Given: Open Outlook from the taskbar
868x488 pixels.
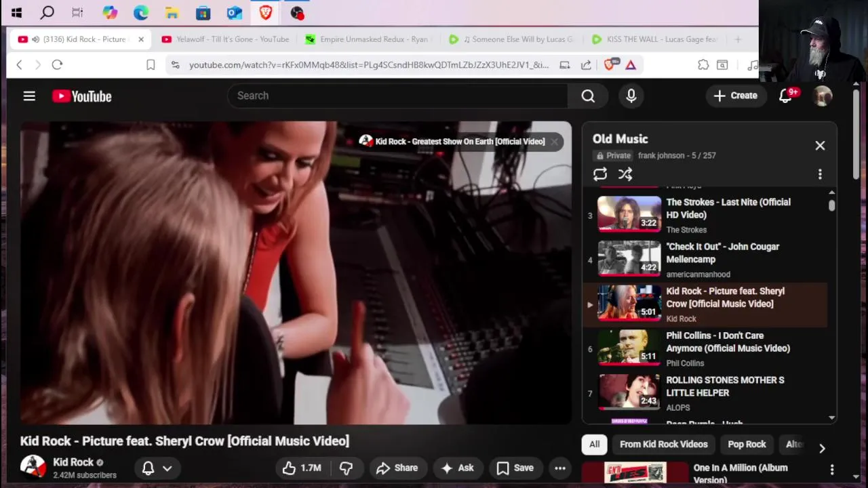Looking at the screenshot, I should (x=234, y=12).
